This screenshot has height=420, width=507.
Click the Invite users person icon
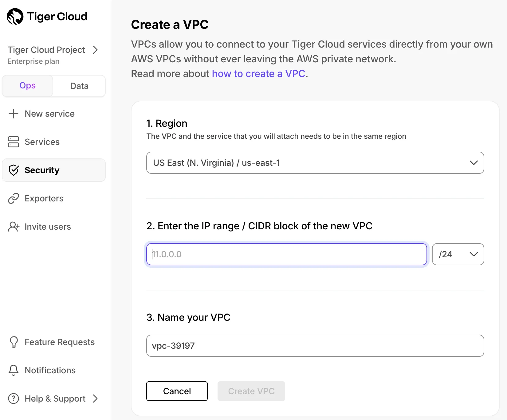click(x=14, y=227)
